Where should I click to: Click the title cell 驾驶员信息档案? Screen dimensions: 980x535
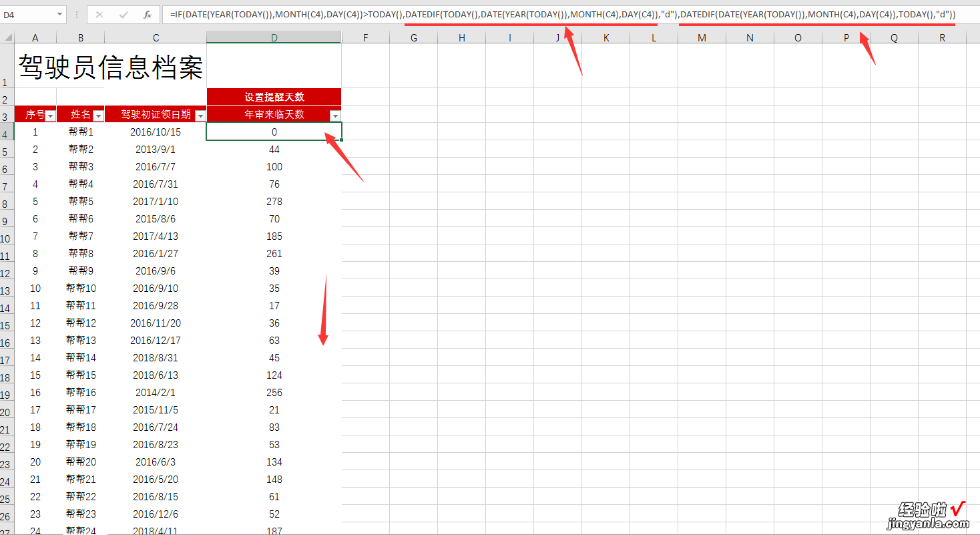[111, 66]
